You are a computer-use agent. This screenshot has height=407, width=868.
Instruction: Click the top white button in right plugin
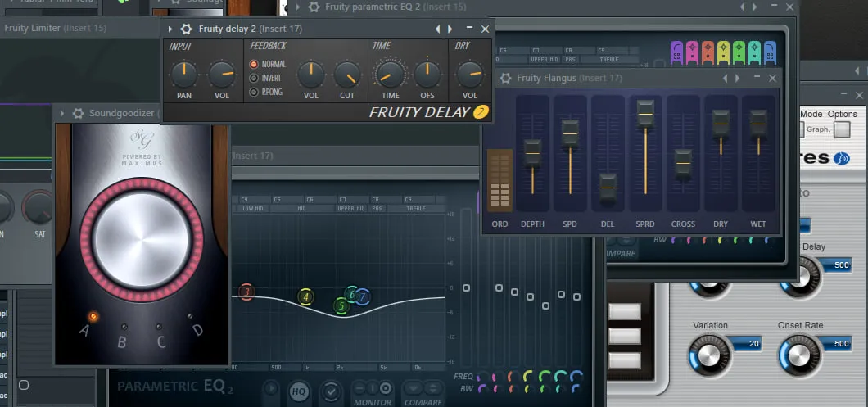click(625, 311)
